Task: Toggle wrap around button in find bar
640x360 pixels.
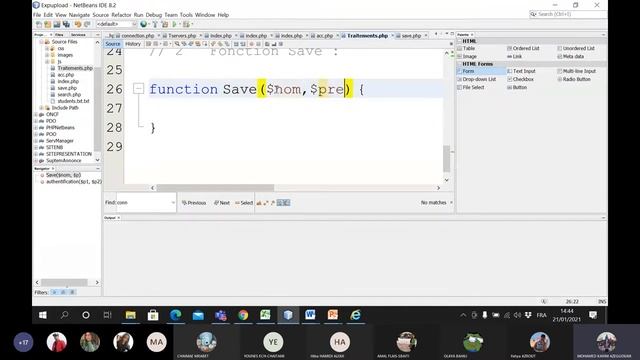Action: coord(287,203)
